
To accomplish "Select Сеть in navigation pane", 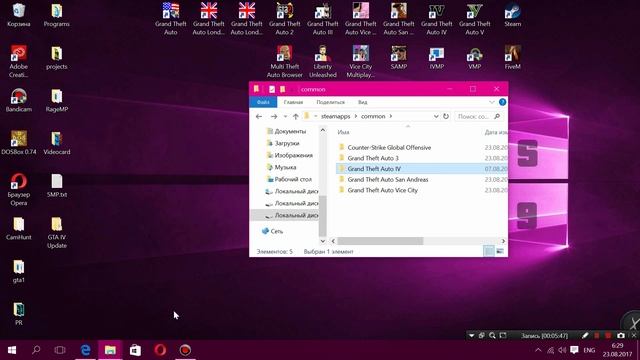I will [273, 231].
